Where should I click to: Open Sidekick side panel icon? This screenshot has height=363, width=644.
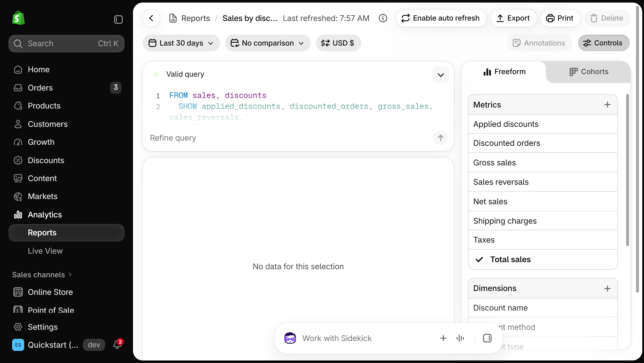coord(487,338)
